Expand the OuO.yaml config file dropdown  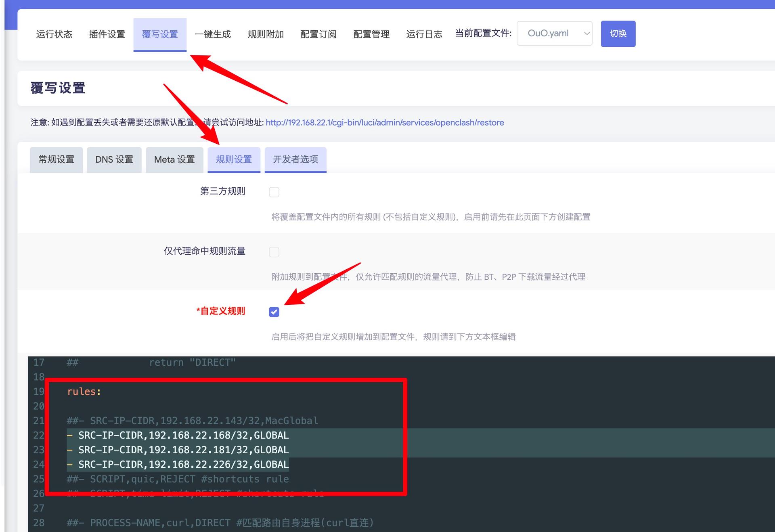(x=555, y=34)
